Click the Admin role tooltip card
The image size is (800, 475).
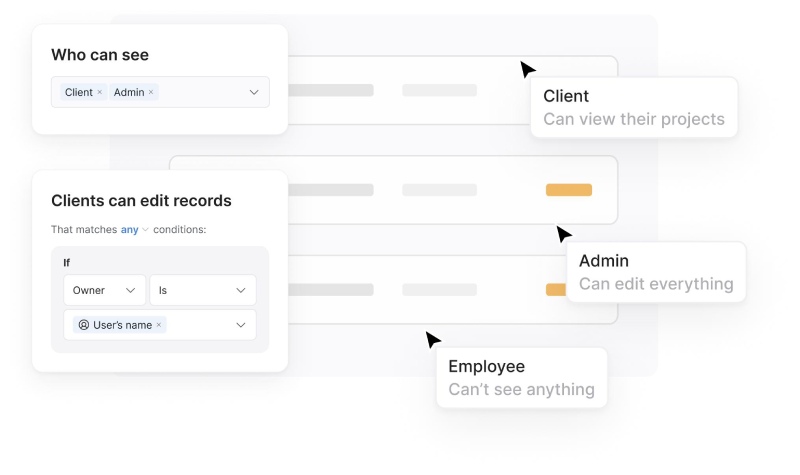(656, 272)
